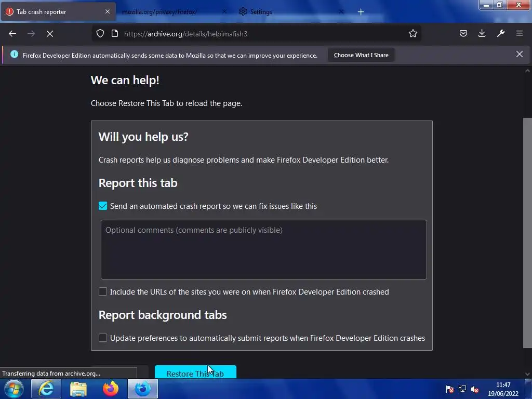Open Windows Explorer from taskbar

78,389
